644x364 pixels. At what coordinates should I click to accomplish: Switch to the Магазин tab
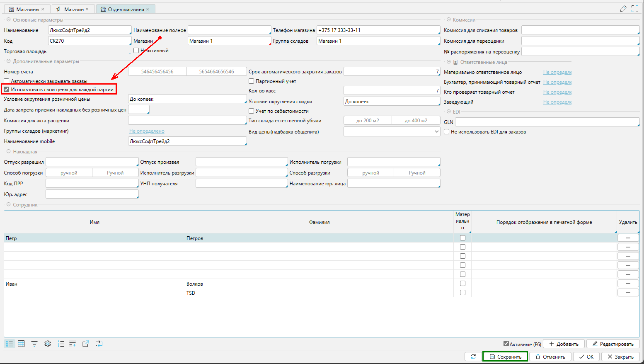tap(73, 9)
